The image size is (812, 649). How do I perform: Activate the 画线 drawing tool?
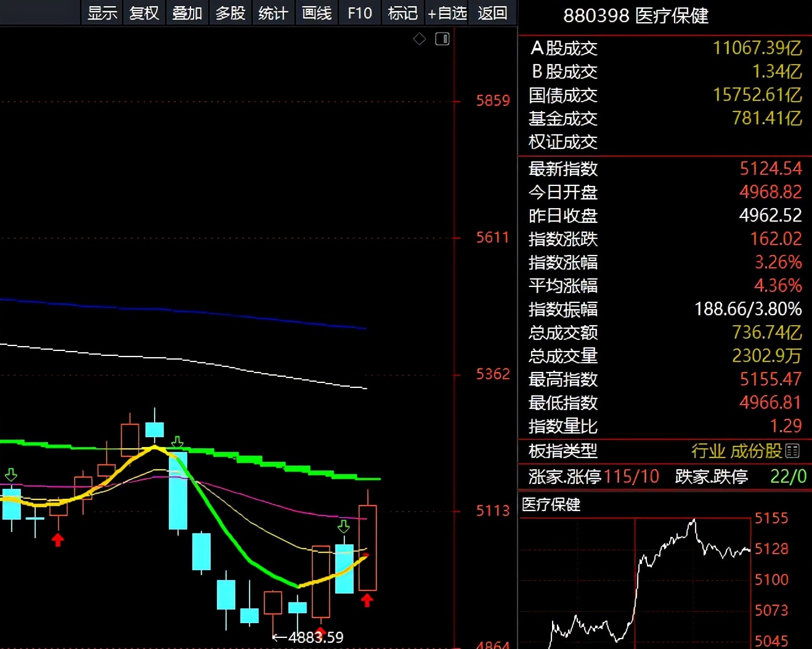point(317,13)
